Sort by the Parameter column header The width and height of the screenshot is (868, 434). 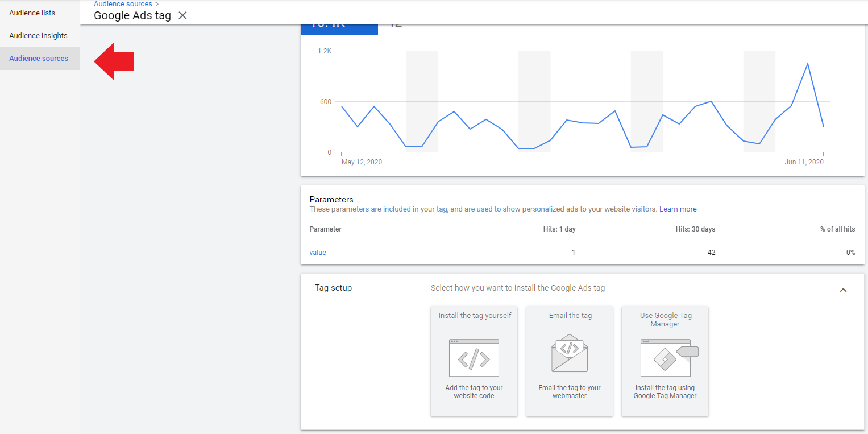coord(325,229)
